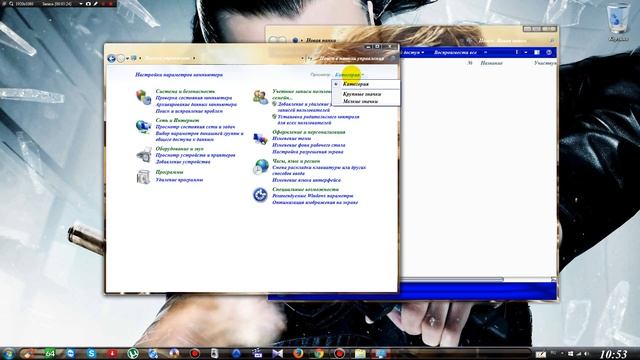The height and width of the screenshot is (360, 640).
Task: Click Настройка разрешения экрана link
Action: [308, 152]
